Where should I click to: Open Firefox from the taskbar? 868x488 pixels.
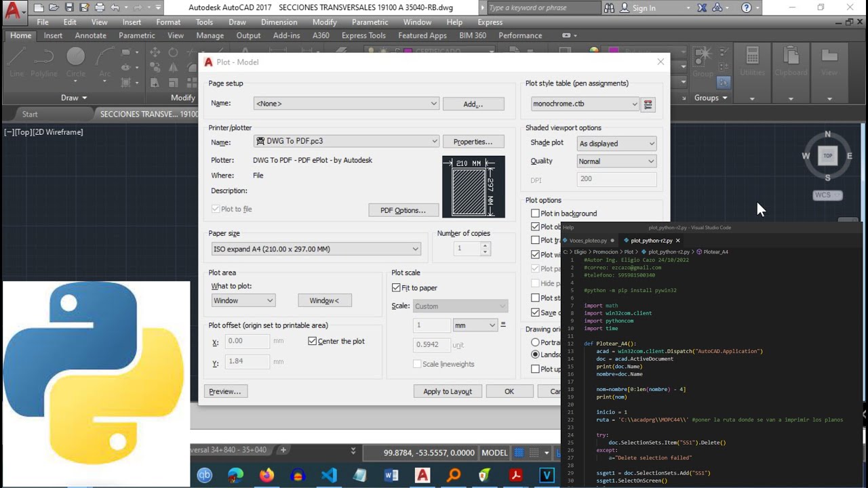pyautogui.click(x=267, y=475)
